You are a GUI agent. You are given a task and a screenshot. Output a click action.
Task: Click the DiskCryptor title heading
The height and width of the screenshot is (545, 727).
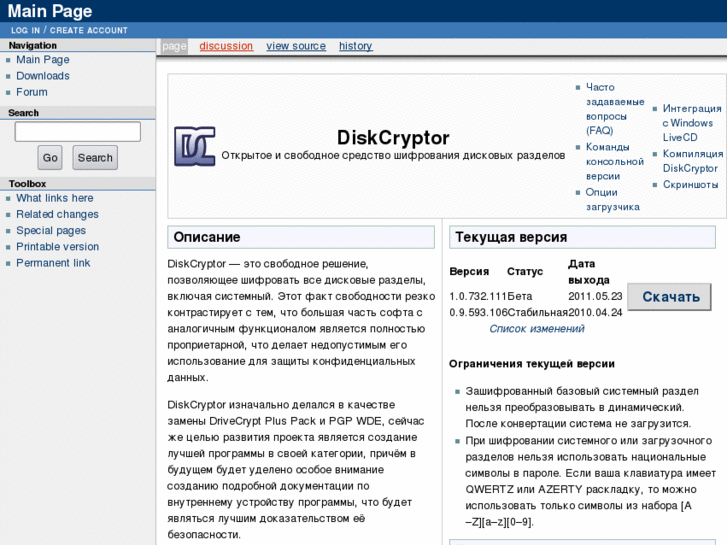393,138
